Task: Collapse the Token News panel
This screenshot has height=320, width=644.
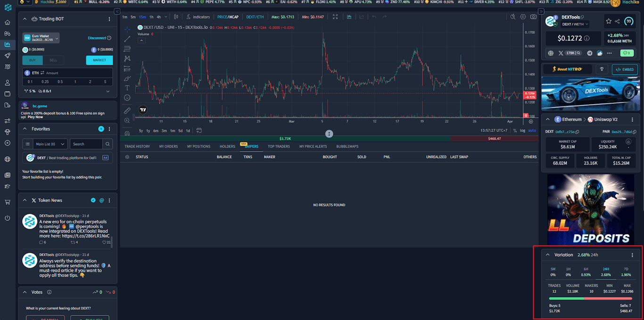Action: pos(25,200)
